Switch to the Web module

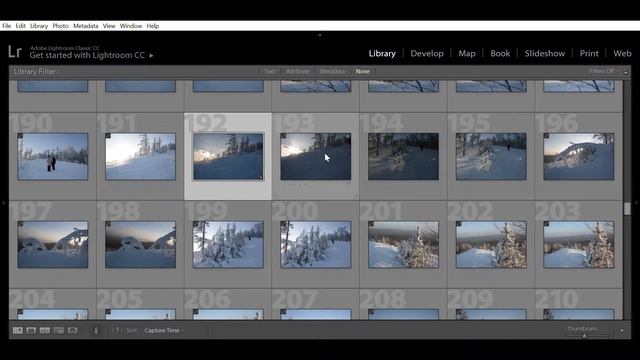pyautogui.click(x=622, y=53)
